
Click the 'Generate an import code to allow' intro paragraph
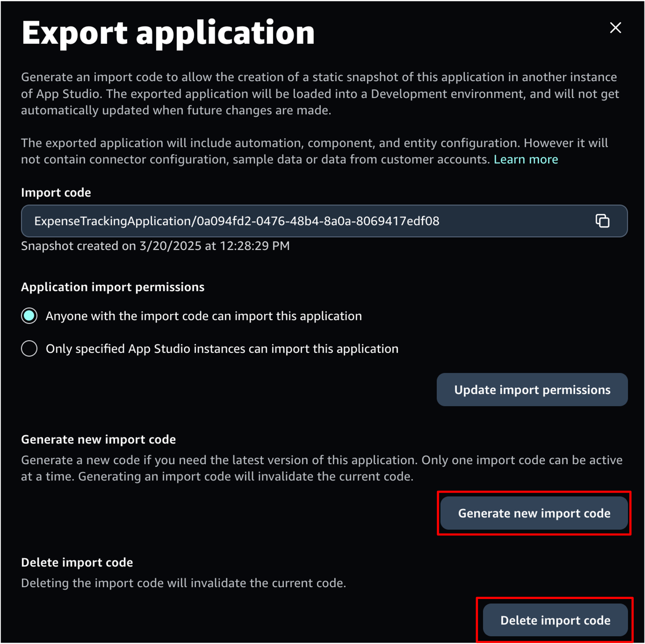[320, 94]
